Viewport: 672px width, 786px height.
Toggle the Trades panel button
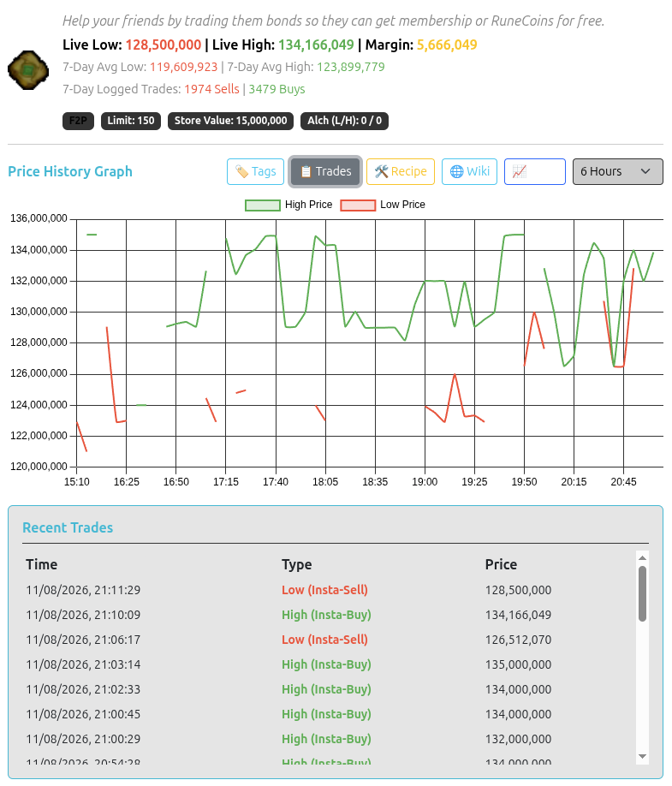tap(325, 171)
